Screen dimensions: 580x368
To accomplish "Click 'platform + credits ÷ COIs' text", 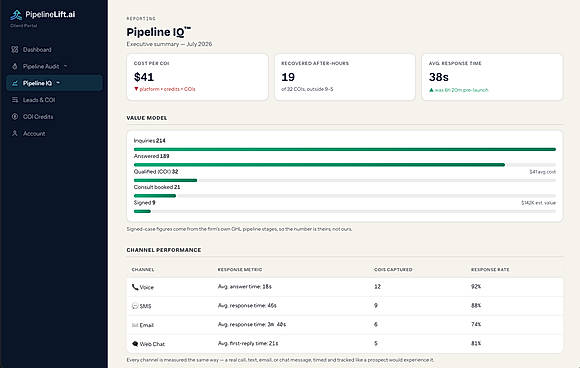I will click(167, 89).
